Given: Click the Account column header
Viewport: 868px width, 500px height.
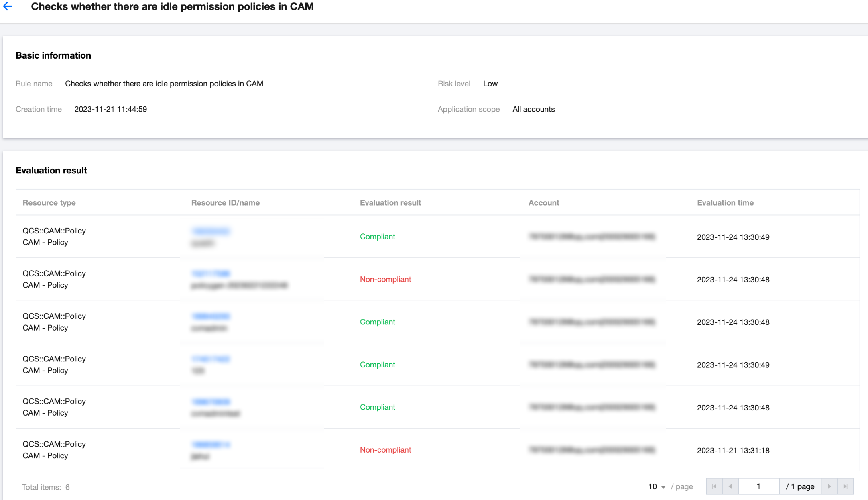Looking at the screenshot, I should 543,203.
